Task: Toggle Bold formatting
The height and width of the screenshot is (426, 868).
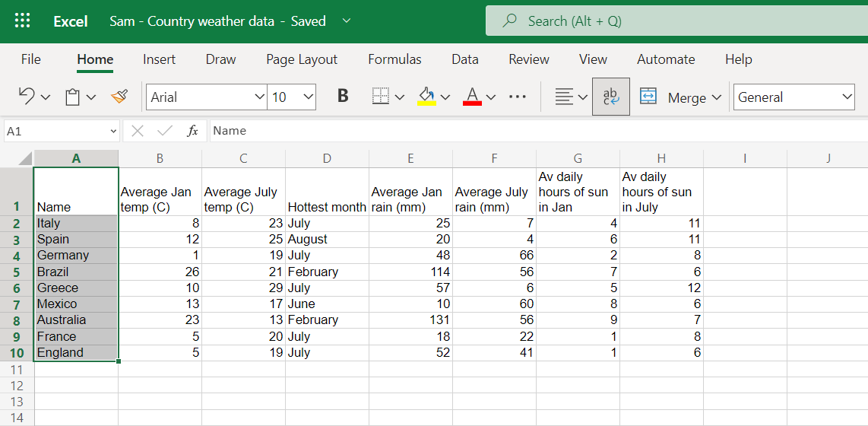Action: coord(343,97)
